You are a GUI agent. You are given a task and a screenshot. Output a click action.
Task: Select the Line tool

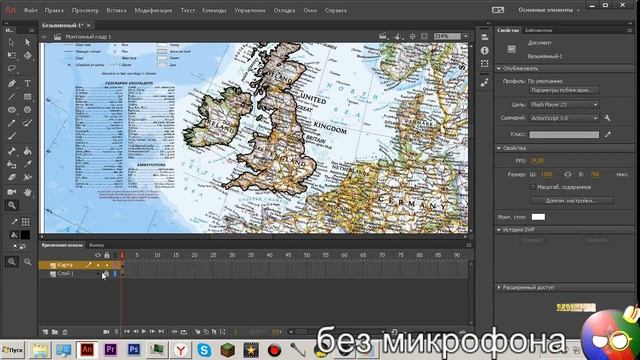click(11, 97)
